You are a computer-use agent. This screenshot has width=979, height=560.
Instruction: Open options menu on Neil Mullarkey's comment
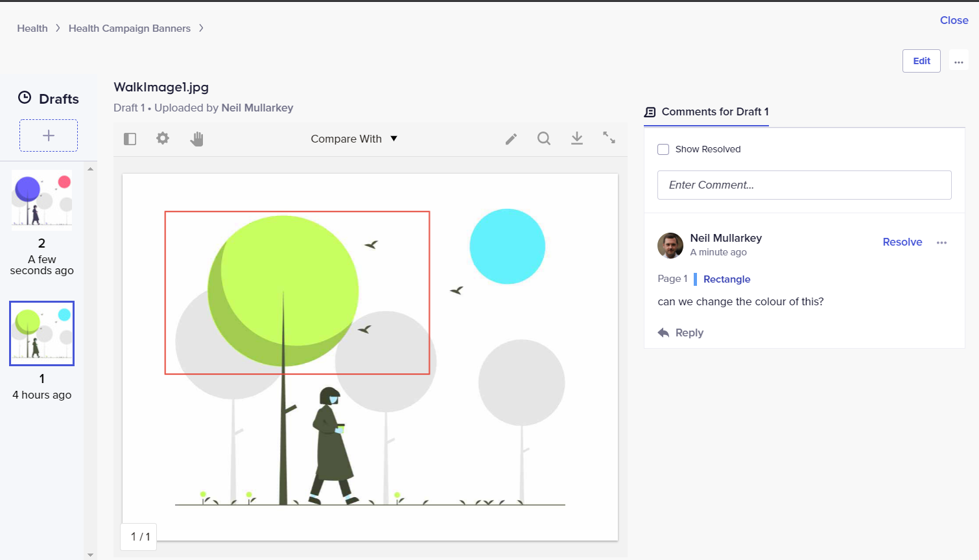[x=942, y=242]
